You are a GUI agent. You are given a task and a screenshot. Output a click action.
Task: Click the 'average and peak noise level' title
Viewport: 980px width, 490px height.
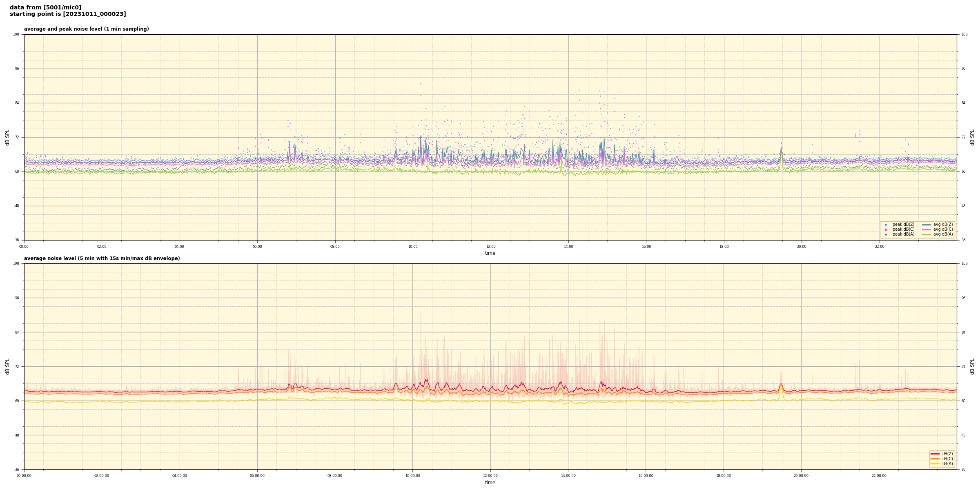pos(86,29)
